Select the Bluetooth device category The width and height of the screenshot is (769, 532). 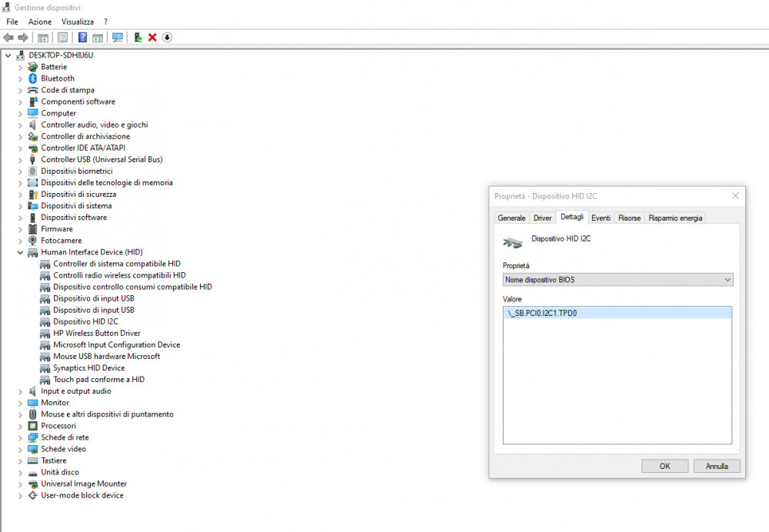tap(58, 78)
